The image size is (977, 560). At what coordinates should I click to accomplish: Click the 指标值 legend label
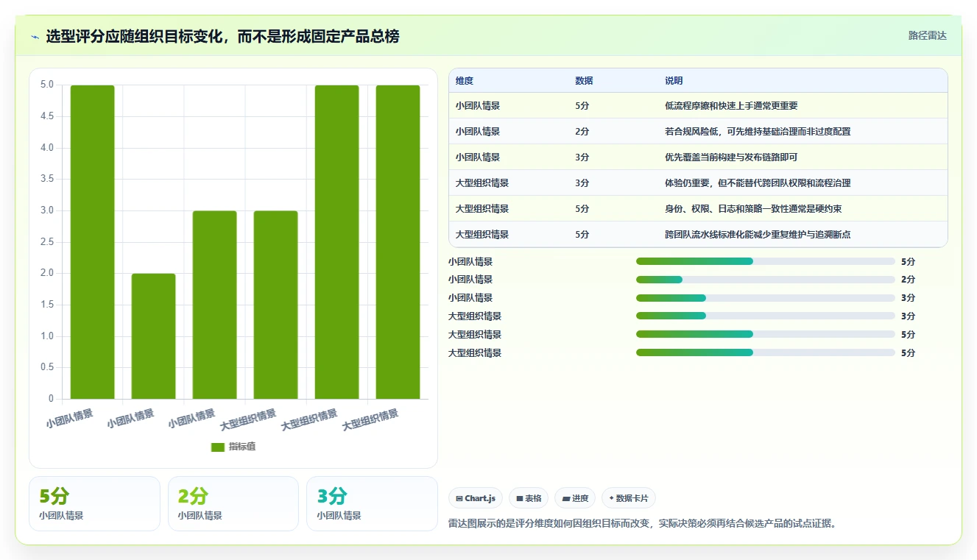pos(242,447)
